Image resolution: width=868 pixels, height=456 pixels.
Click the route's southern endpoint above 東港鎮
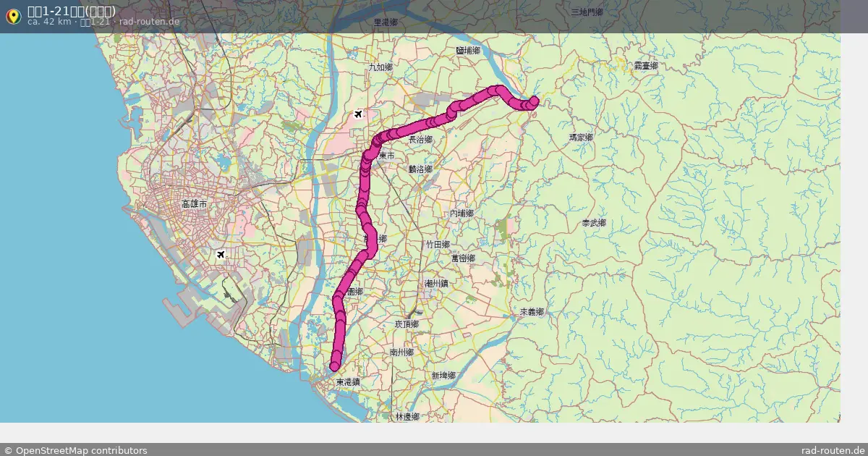tap(335, 366)
